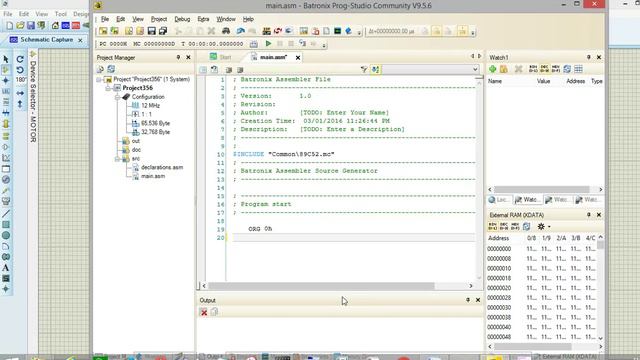Click the refresh icon in External RAM toolbar
640x360 pixels.
(527, 226)
